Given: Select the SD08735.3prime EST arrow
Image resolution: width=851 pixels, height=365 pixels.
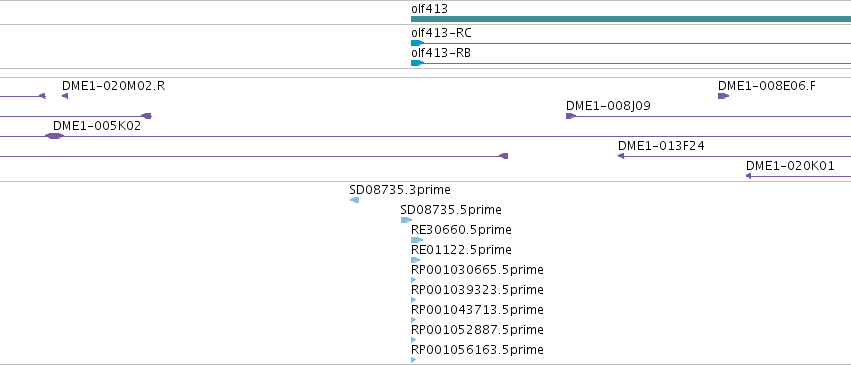Looking at the screenshot, I should pos(354,200).
